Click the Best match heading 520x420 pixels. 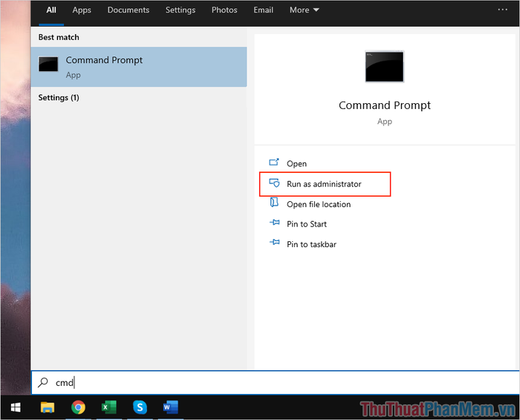coord(59,37)
